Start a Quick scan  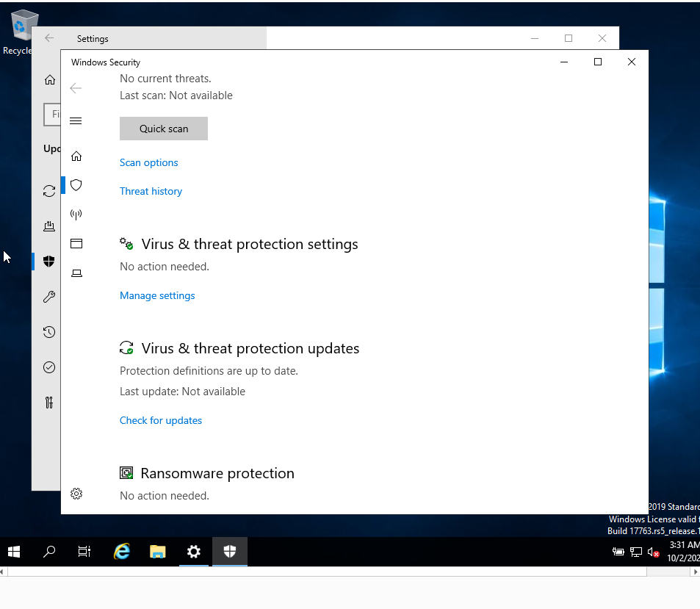click(164, 129)
